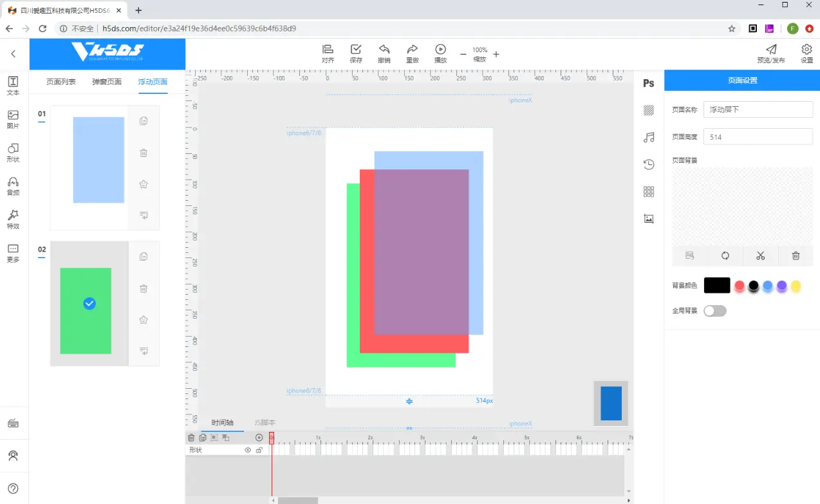Open the image gallery panel icon
Screen dimensions: 820x504
pos(649,219)
